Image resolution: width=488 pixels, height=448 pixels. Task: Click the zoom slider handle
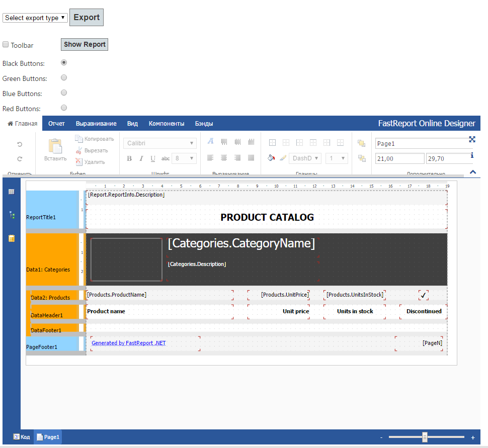coord(425,437)
